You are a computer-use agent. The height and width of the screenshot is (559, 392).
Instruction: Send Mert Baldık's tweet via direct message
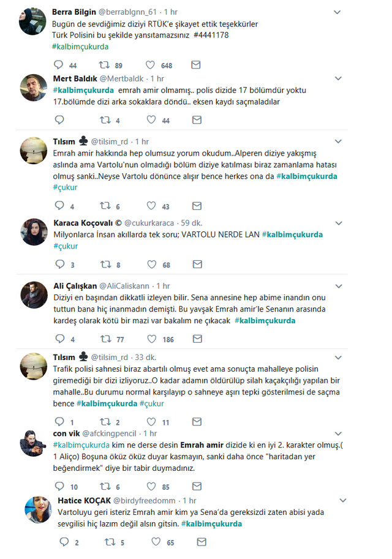point(196,120)
